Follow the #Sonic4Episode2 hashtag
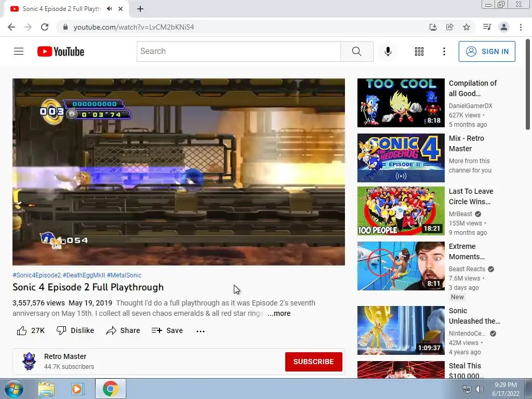 [x=37, y=275]
